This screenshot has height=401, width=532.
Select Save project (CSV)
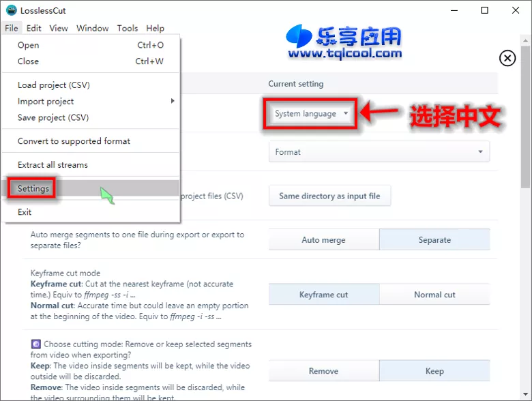coord(91,117)
